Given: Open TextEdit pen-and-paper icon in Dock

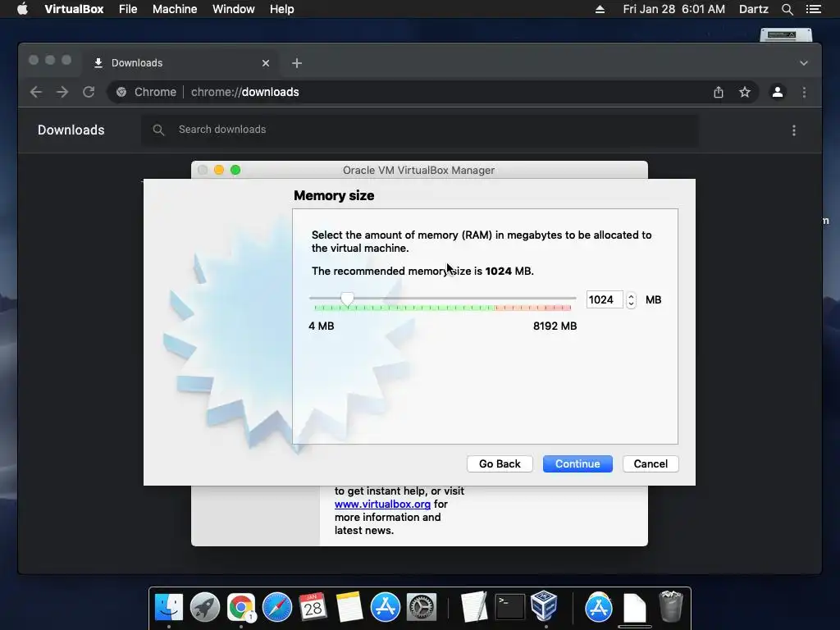Looking at the screenshot, I should pyautogui.click(x=473, y=608).
